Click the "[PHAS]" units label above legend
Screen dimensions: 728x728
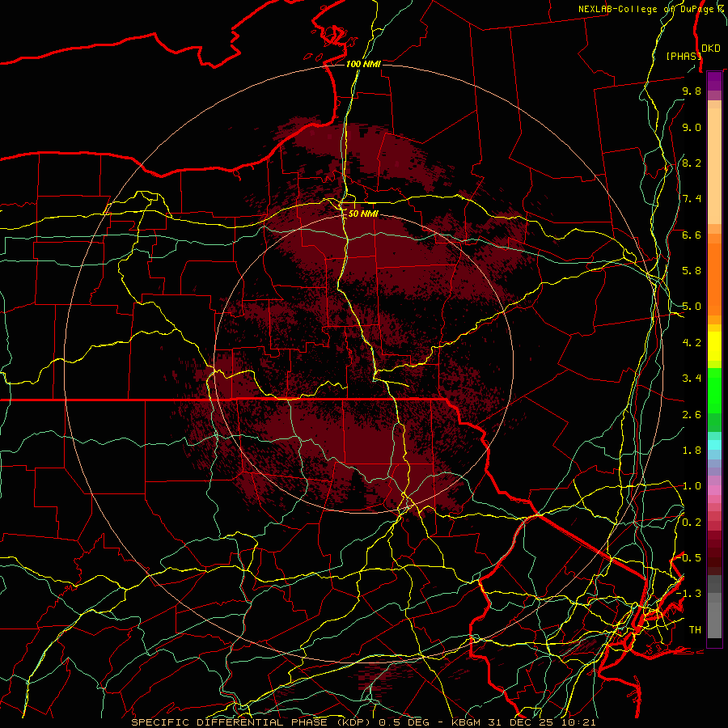point(683,56)
